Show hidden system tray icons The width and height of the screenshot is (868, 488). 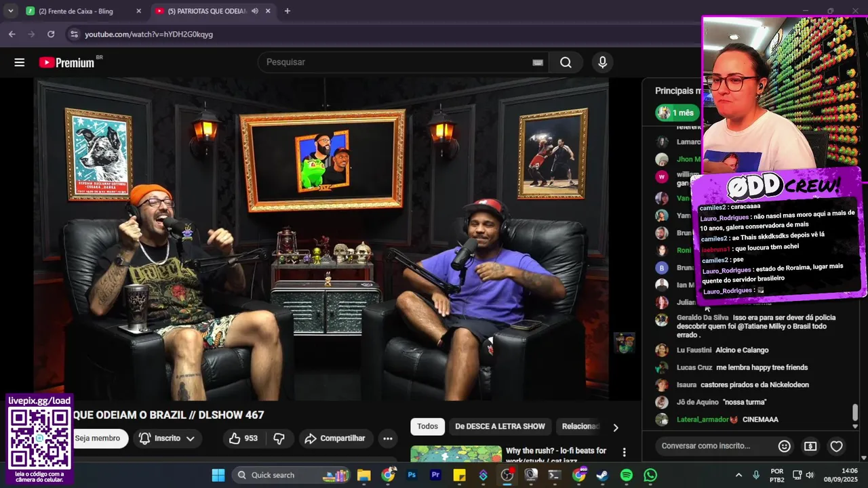738,475
